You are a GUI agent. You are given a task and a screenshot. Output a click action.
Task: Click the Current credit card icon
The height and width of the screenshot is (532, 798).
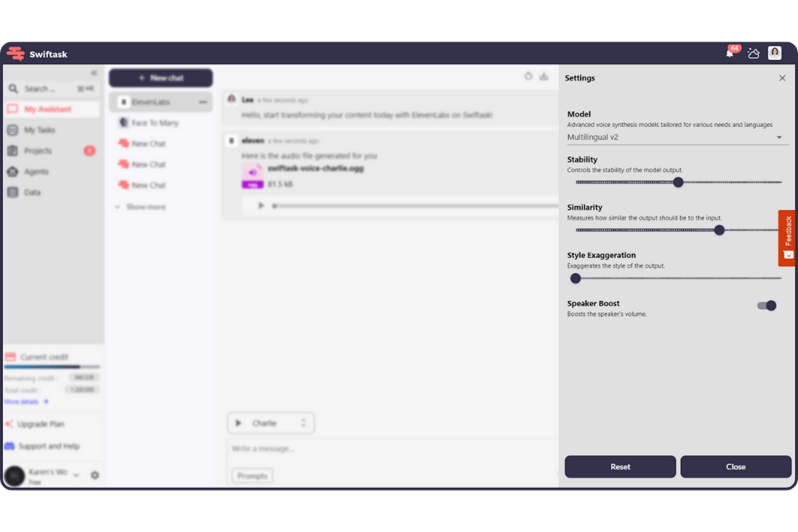pyautogui.click(x=11, y=357)
